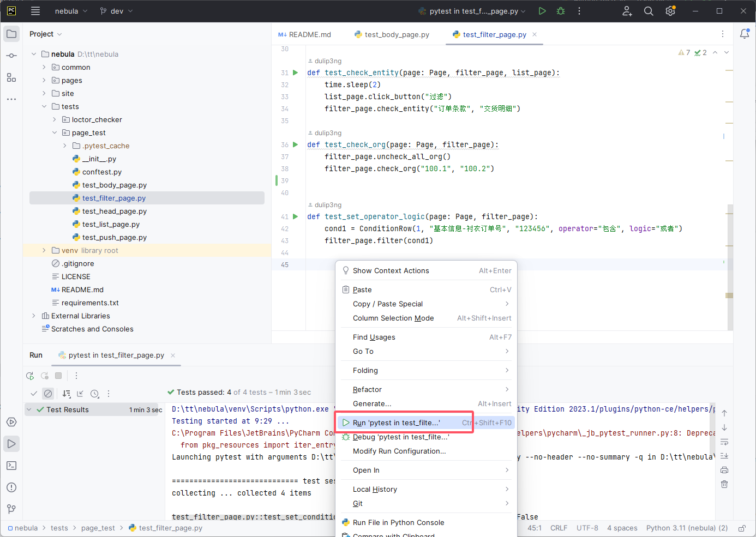Open the Run tool window icon

[x=11, y=444]
